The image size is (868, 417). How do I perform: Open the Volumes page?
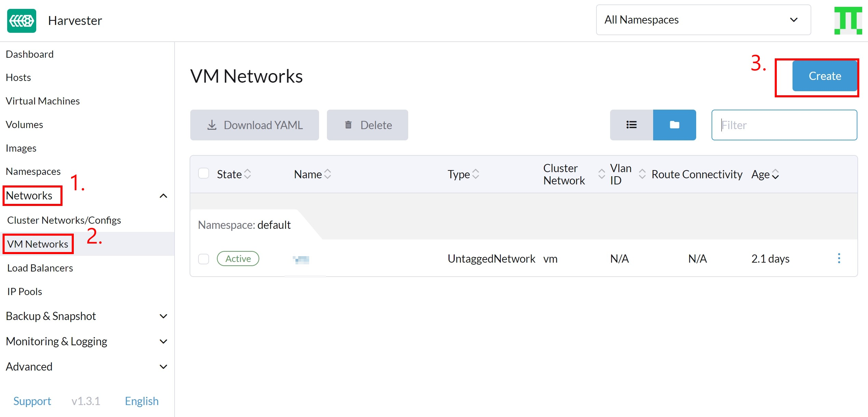[x=24, y=125]
